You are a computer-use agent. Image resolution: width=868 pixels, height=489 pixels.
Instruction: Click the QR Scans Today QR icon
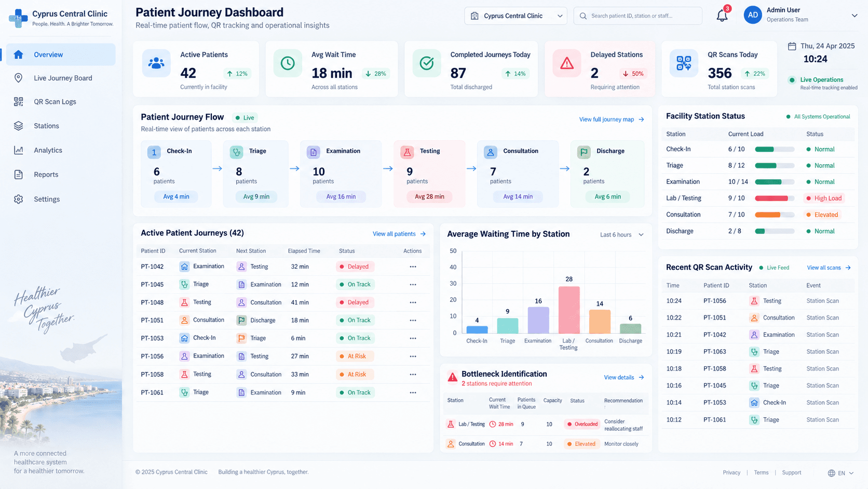(x=684, y=63)
